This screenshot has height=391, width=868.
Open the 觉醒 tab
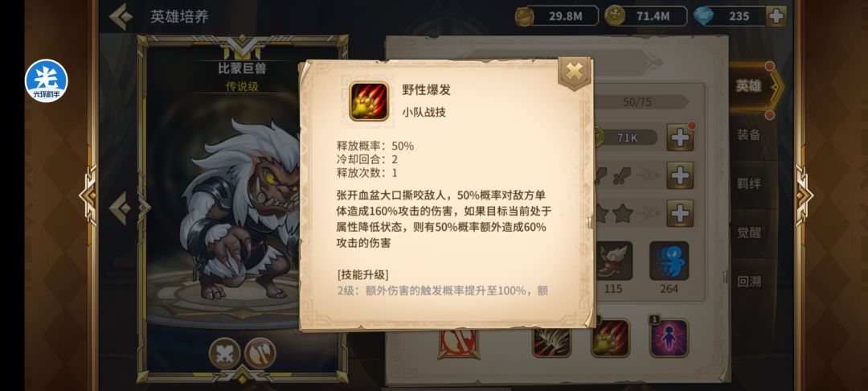(749, 233)
